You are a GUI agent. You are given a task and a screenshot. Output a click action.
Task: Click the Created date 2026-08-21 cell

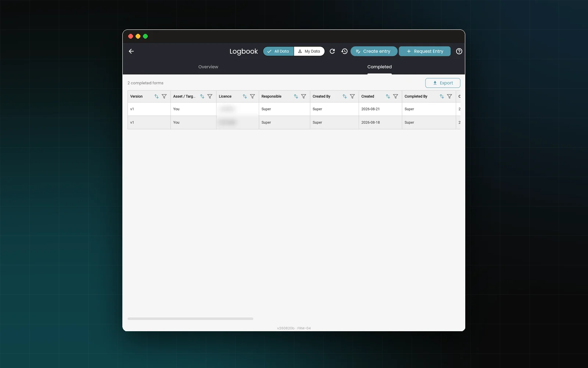[x=380, y=109]
